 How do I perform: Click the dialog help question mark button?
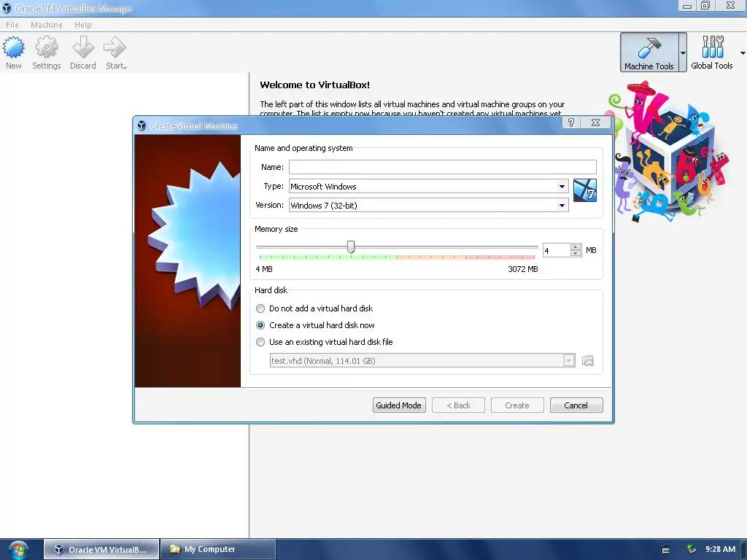[571, 122]
